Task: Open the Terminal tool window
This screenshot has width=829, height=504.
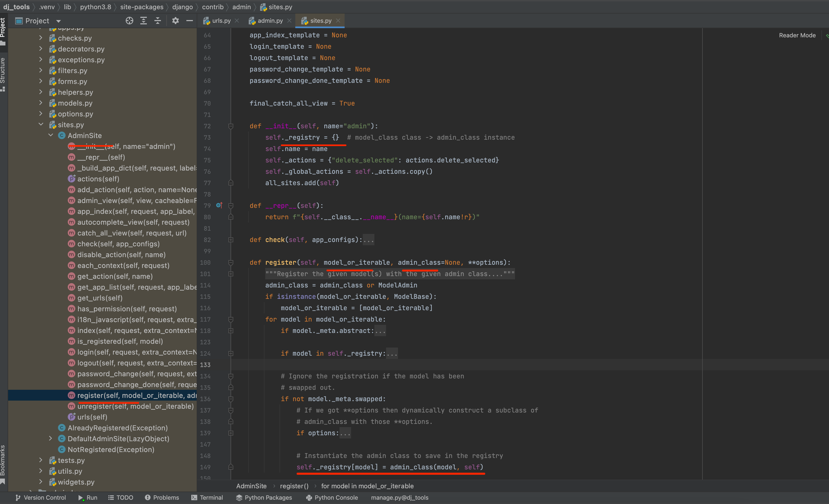Action: point(207,498)
